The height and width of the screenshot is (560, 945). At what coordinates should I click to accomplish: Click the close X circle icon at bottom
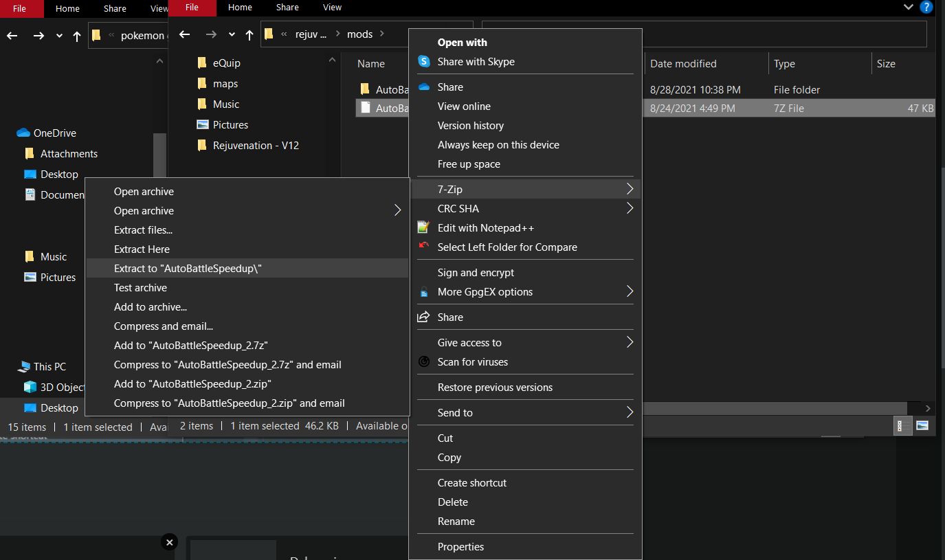pos(169,542)
